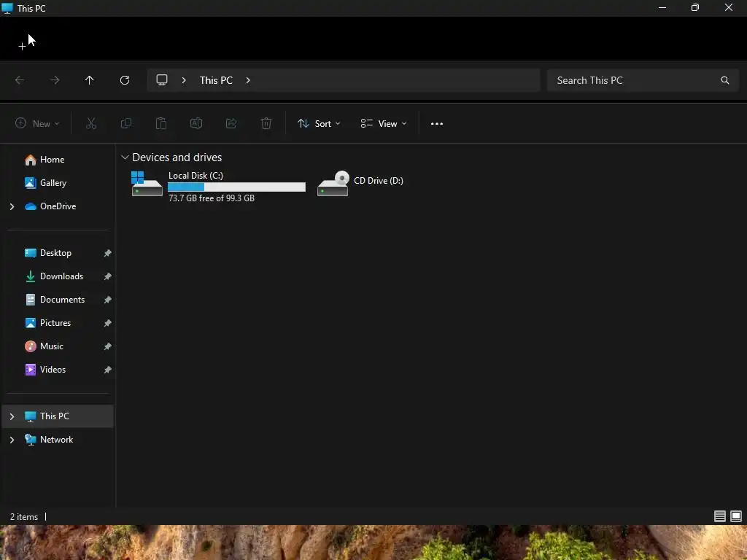
Task: Click the '73.7 GB free of 99.3 GB' text
Action: (212, 198)
